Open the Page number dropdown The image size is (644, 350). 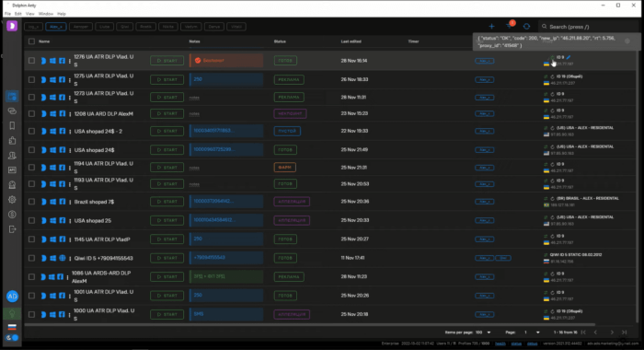(532, 332)
